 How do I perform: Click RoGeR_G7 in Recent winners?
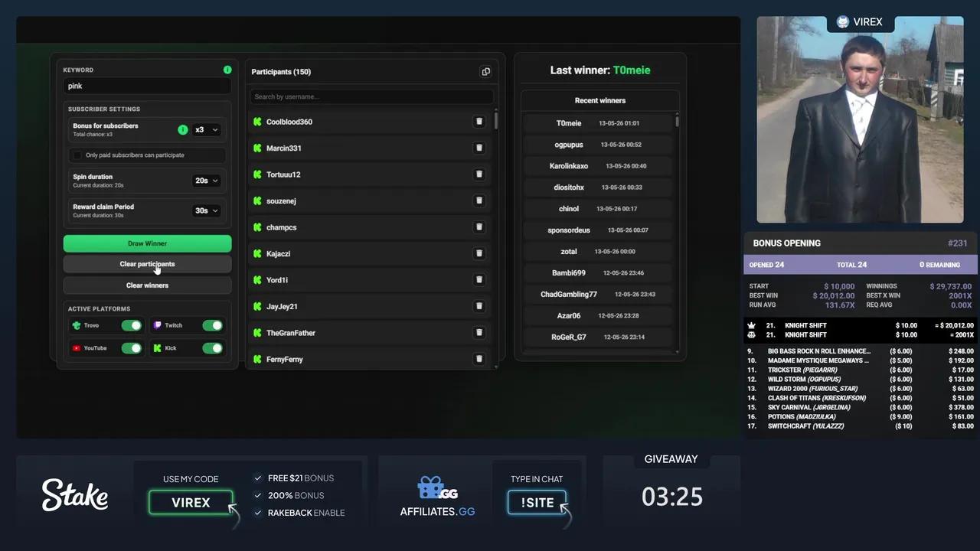[599, 337]
